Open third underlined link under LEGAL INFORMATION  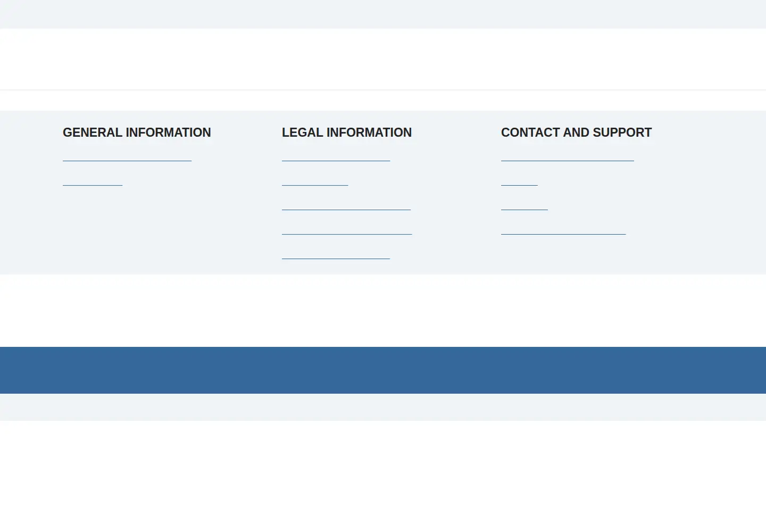346,204
